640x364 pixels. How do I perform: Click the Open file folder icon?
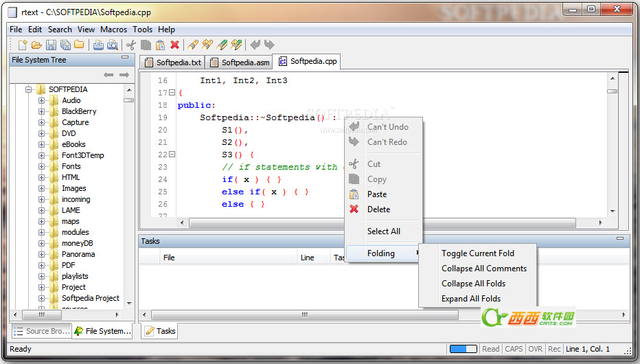click(x=36, y=45)
